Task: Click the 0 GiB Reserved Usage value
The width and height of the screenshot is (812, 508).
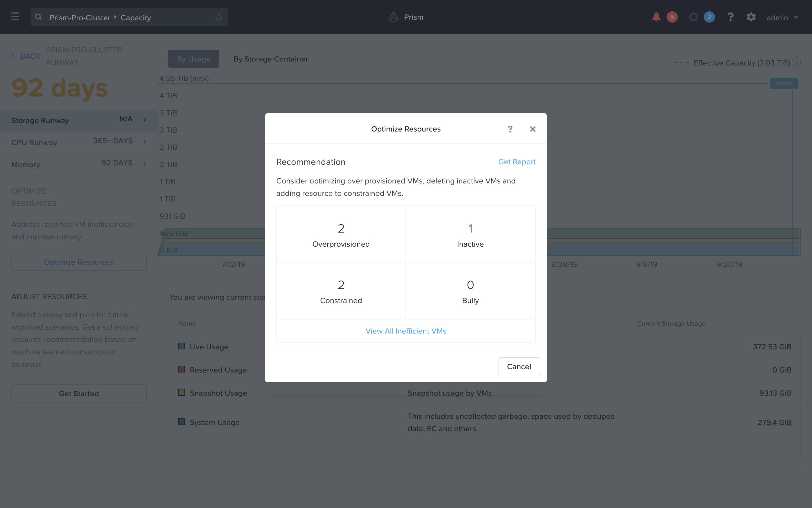Action: click(782, 370)
